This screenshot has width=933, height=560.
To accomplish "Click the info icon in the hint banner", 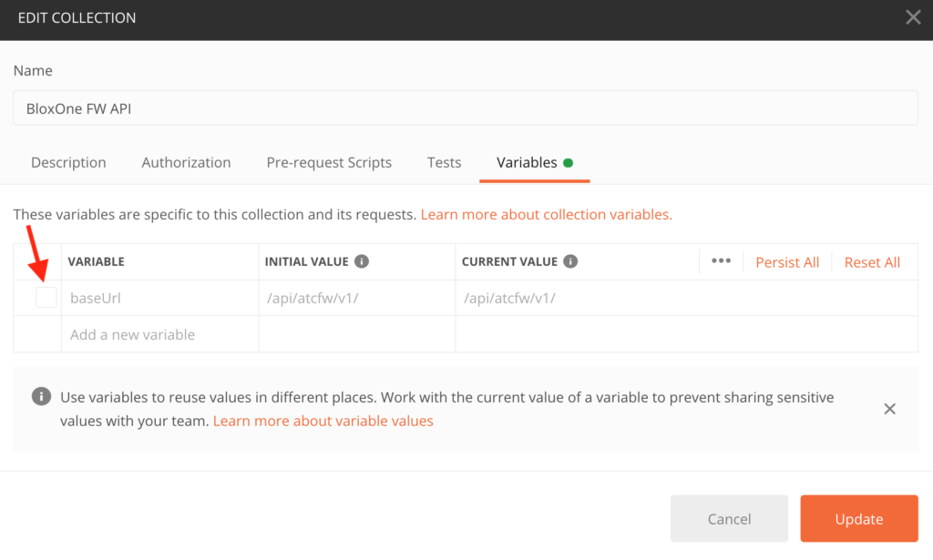I will point(40,397).
